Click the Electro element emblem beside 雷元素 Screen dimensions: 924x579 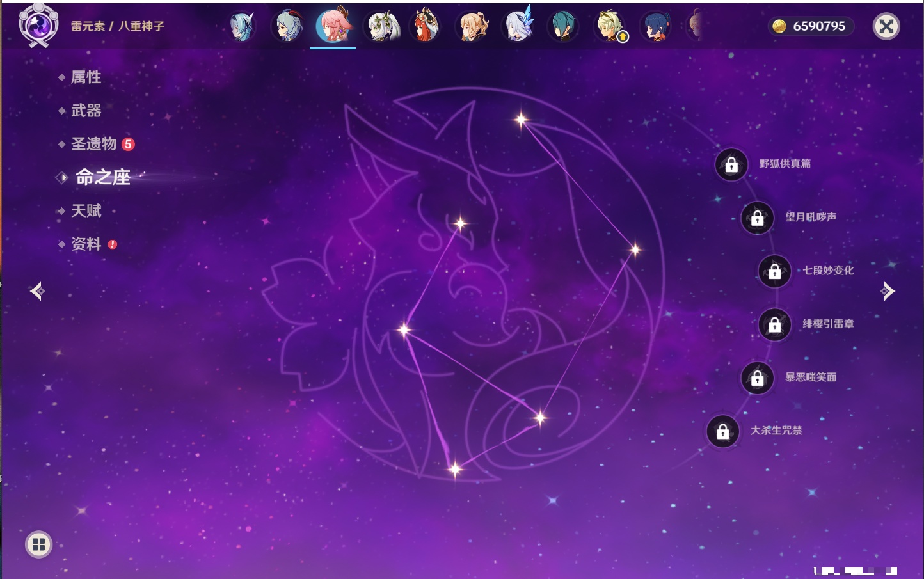(38, 26)
